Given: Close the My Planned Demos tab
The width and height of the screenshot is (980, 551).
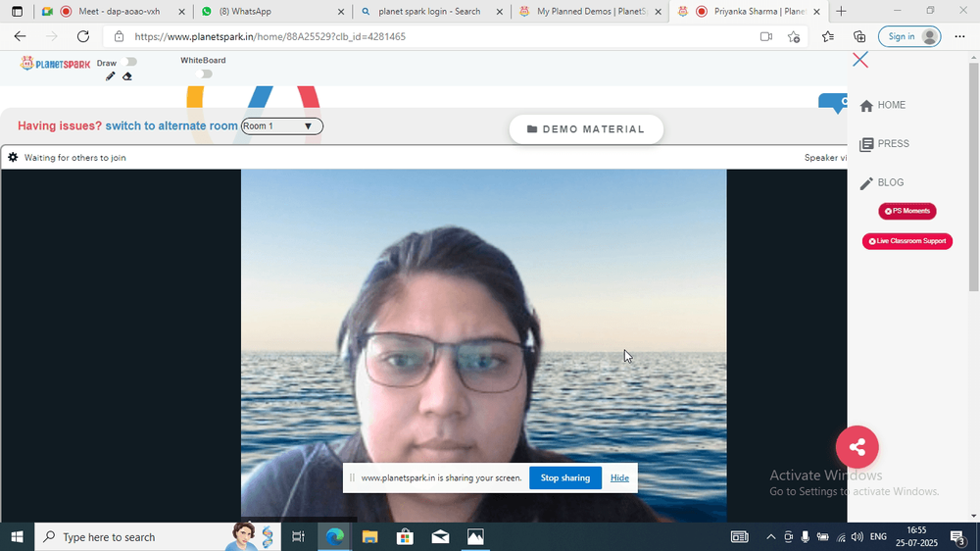Looking at the screenshot, I should [x=658, y=11].
